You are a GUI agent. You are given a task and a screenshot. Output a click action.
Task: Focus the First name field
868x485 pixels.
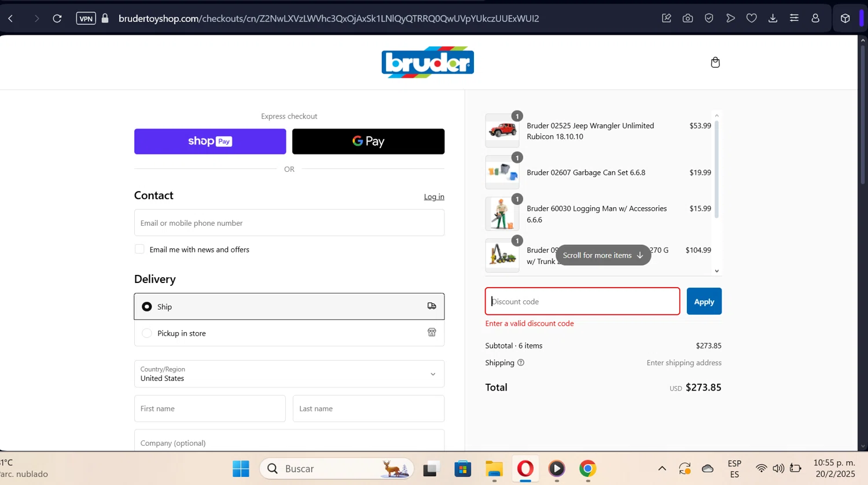pyautogui.click(x=210, y=409)
